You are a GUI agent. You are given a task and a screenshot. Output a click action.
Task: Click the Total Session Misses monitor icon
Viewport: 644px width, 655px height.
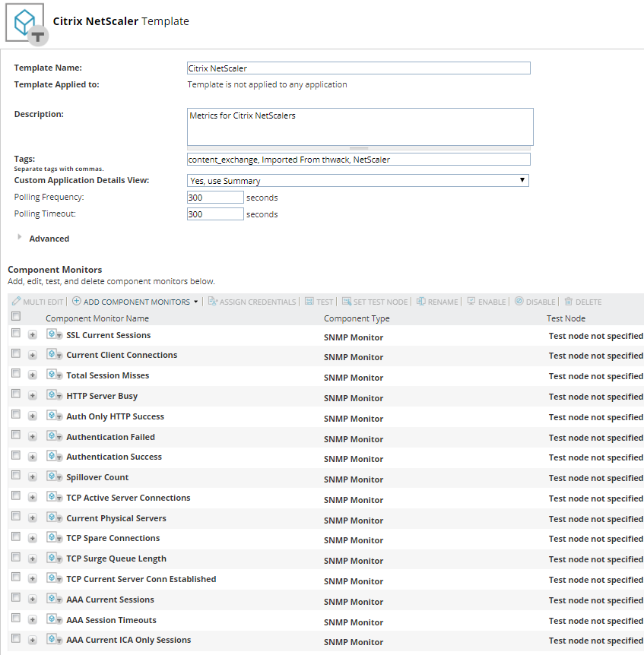54,375
